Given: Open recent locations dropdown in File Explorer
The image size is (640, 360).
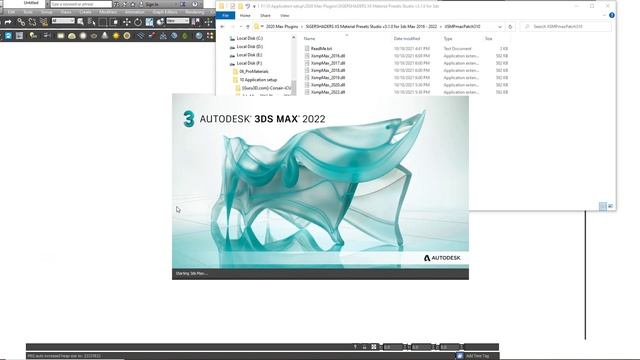Looking at the screenshot, I should [x=240, y=27].
